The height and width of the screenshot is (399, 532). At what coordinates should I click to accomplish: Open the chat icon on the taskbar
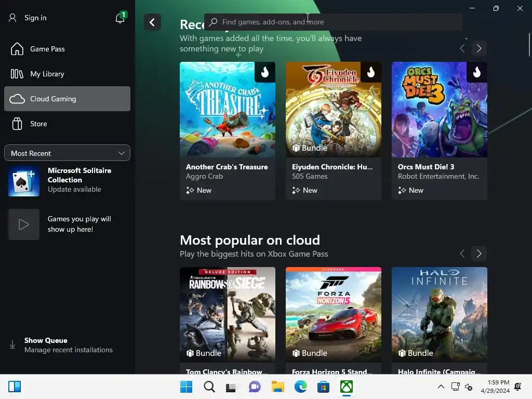255,387
